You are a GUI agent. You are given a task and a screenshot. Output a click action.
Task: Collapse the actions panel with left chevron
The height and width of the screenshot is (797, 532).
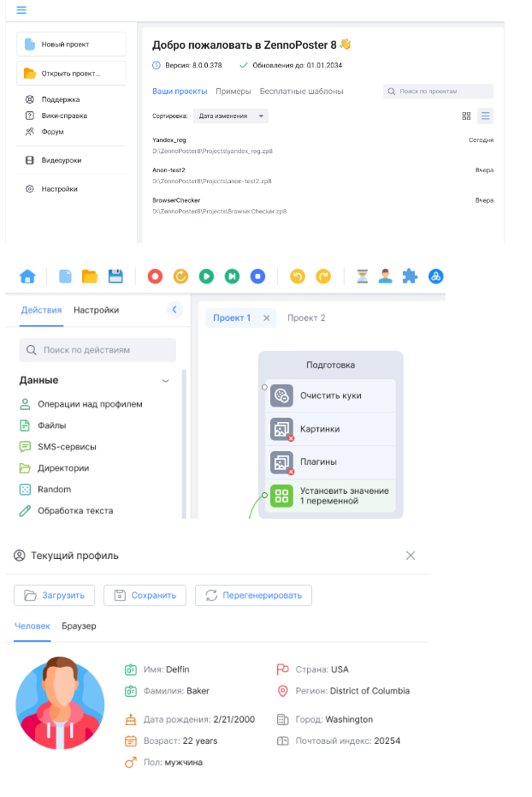pos(174,310)
